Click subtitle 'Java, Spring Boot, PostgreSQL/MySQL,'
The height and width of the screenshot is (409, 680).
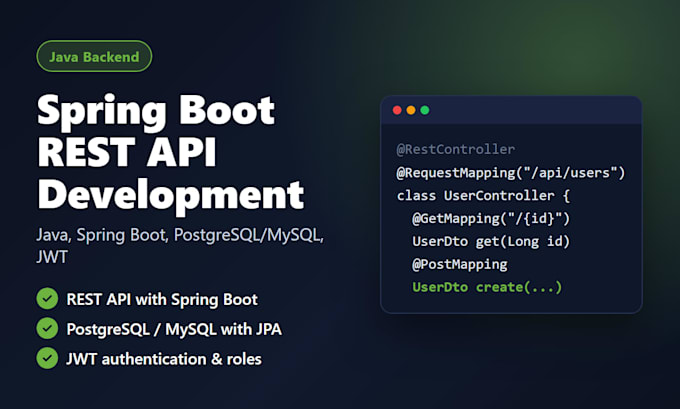click(180, 236)
